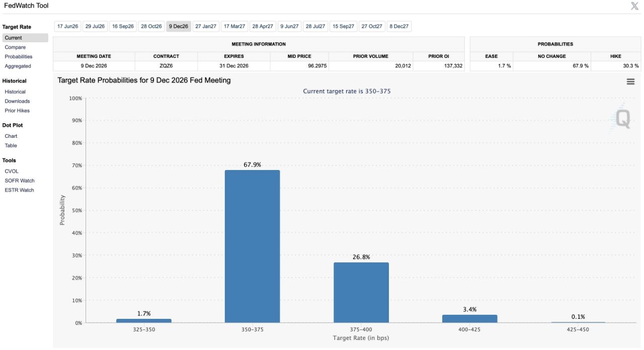Screen dimensions: 644x350
Task: Click the 350-375 probability bar
Action: pyautogui.click(x=252, y=246)
